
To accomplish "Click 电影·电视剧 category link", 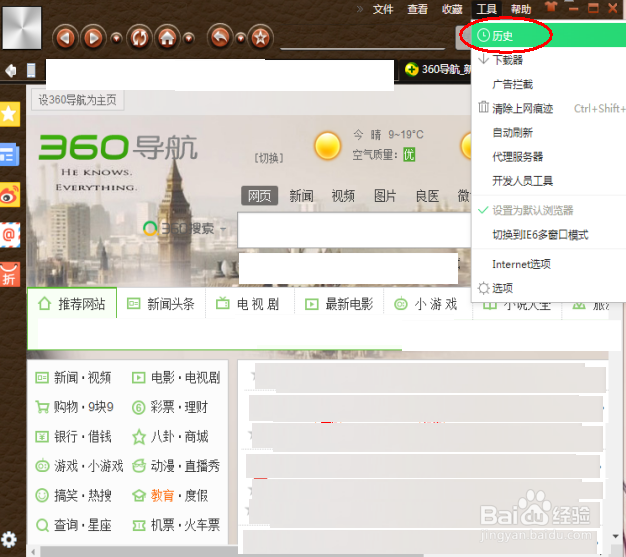I will [176, 377].
